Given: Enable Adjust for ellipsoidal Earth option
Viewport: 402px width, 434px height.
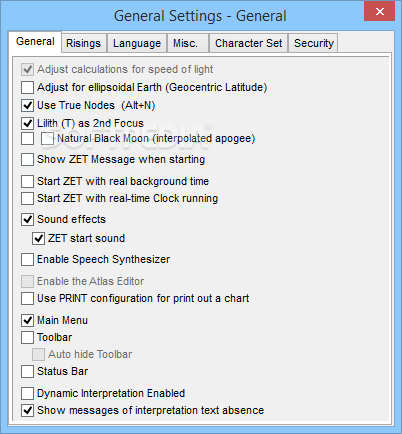Looking at the screenshot, I should point(27,88).
